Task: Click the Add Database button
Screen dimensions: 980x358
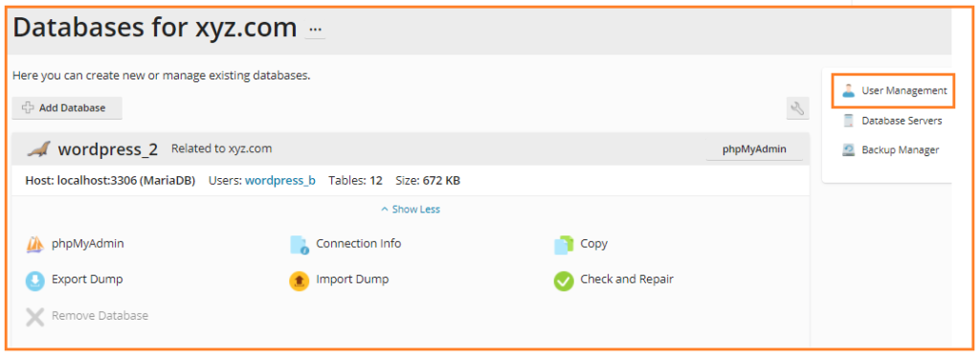Action: pos(67,108)
